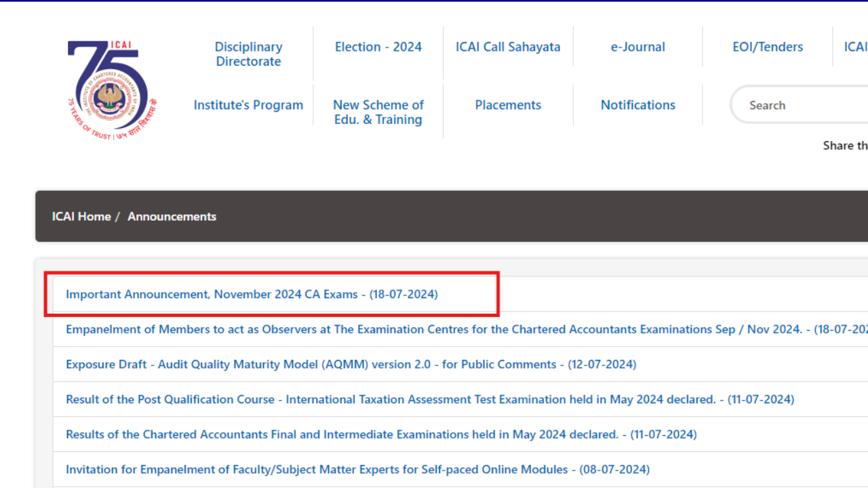Screen dimensions: 868x488
Task: Click the Search input field
Action: click(x=800, y=105)
